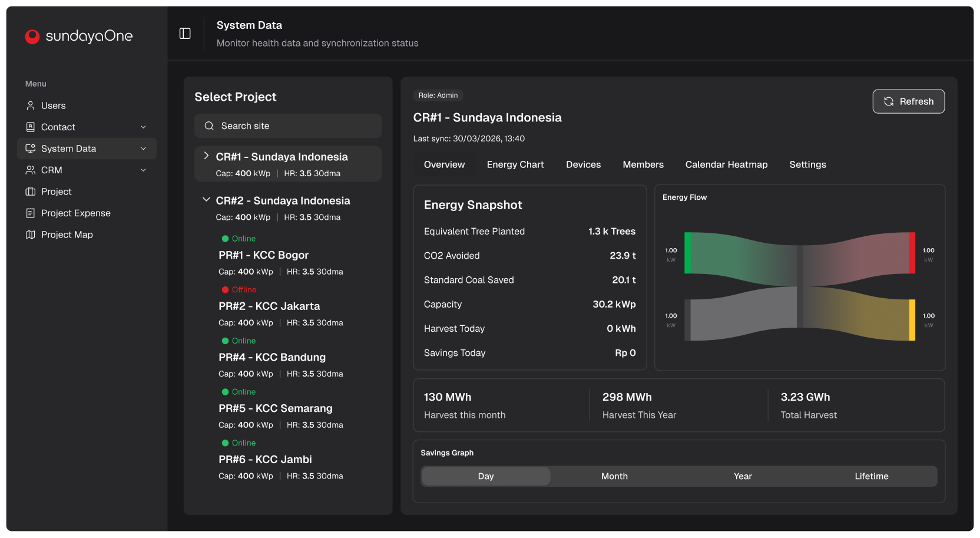Select site PR#6 - KCC Jambi

[x=265, y=460]
